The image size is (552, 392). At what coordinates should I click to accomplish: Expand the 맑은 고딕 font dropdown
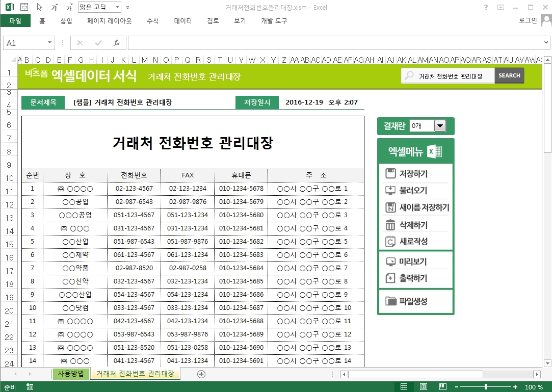[117, 8]
